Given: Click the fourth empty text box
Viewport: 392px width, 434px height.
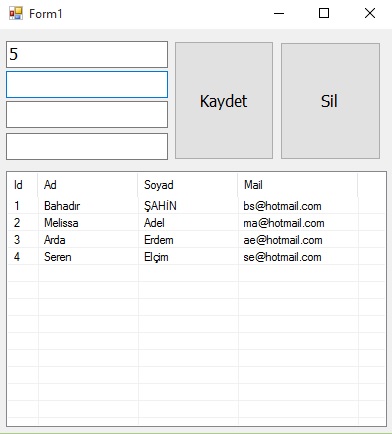Looking at the screenshot, I should click(87, 146).
